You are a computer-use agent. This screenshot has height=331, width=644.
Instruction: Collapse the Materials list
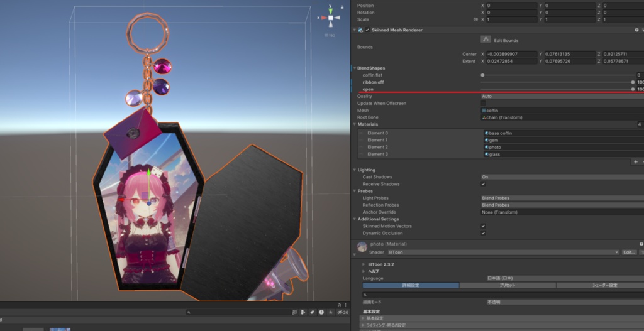point(355,124)
